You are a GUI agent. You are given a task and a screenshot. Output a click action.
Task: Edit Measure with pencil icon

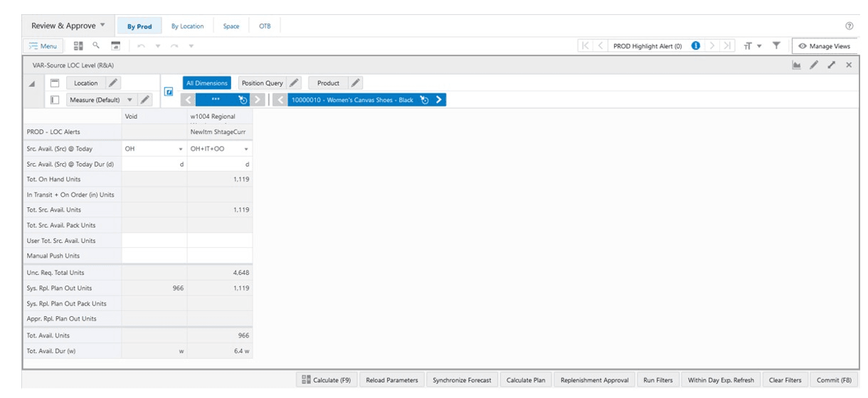click(144, 99)
